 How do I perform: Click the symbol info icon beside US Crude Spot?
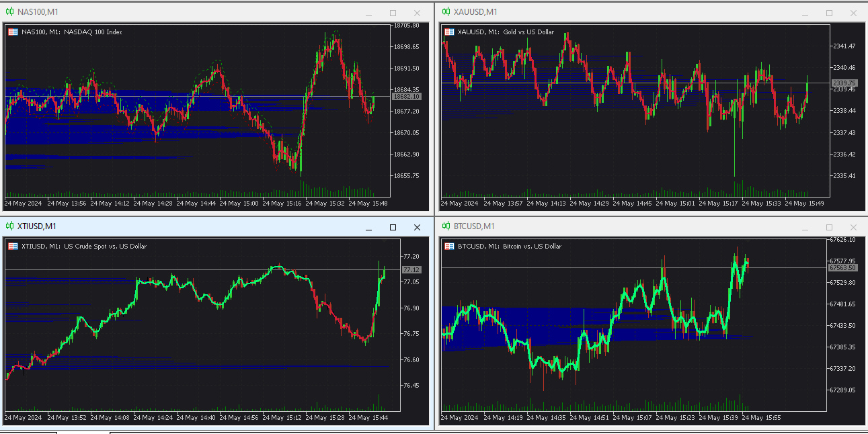13,247
